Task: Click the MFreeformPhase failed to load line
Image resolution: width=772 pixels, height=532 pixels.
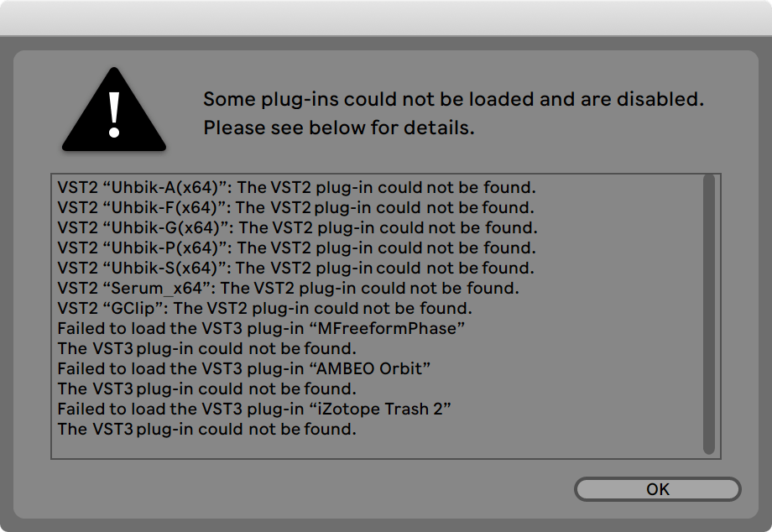Action: pyautogui.click(x=261, y=328)
